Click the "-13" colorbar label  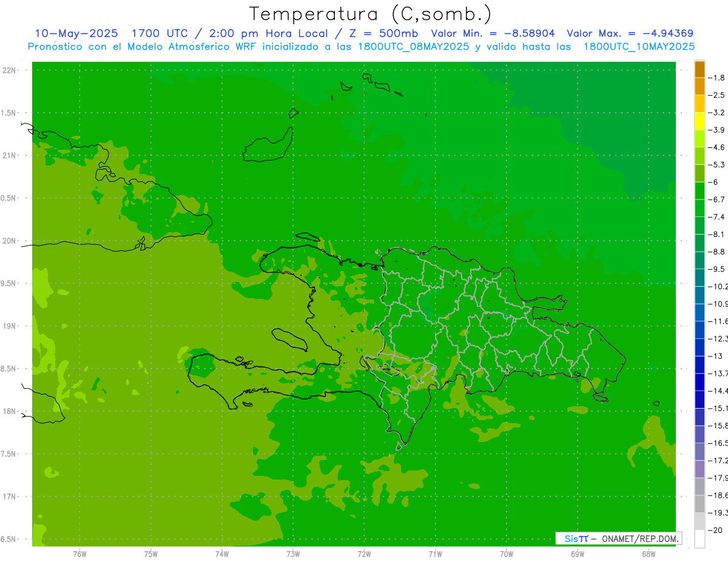click(715, 356)
